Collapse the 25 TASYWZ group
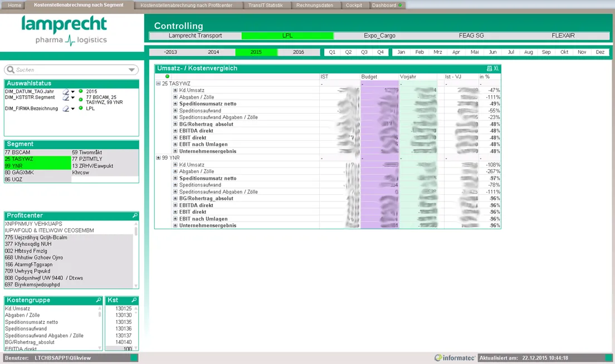 pyautogui.click(x=158, y=83)
